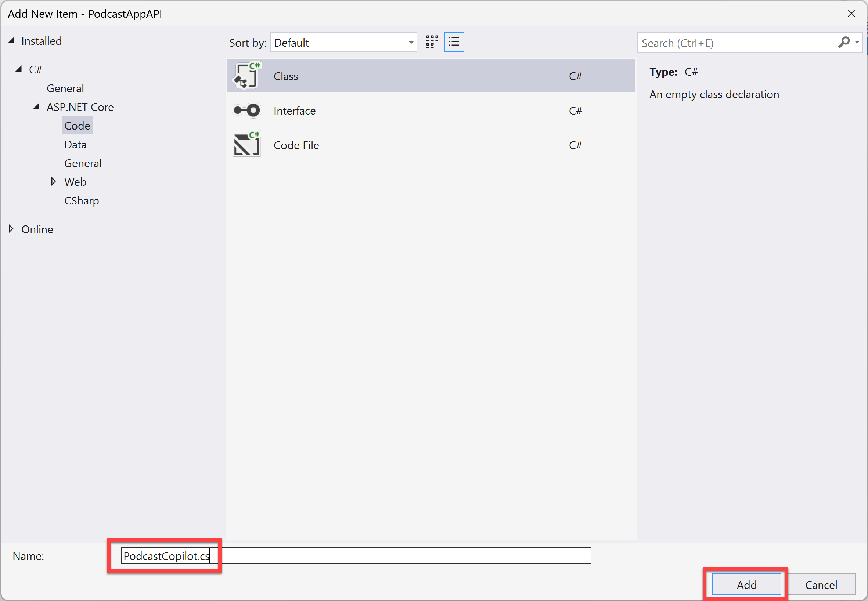Collapse the ASP.NET Core node
Image resolution: width=868 pixels, height=601 pixels.
[36, 107]
